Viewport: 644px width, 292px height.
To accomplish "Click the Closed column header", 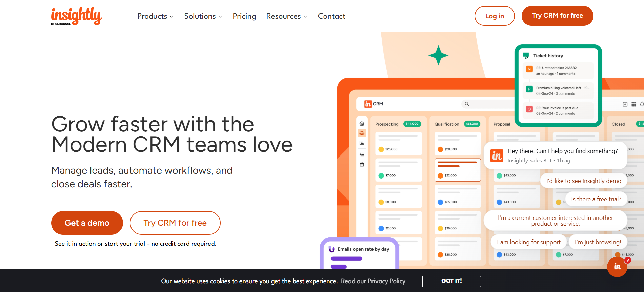I will (x=618, y=124).
